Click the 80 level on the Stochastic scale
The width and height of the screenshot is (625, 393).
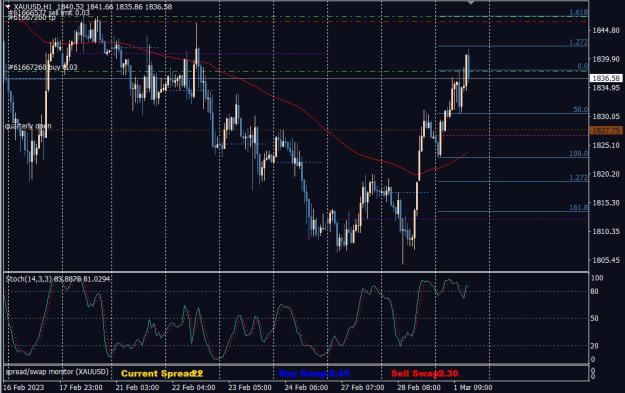click(594, 291)
